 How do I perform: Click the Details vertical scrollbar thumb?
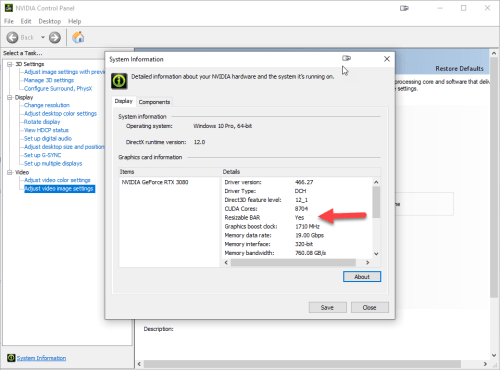376,202
